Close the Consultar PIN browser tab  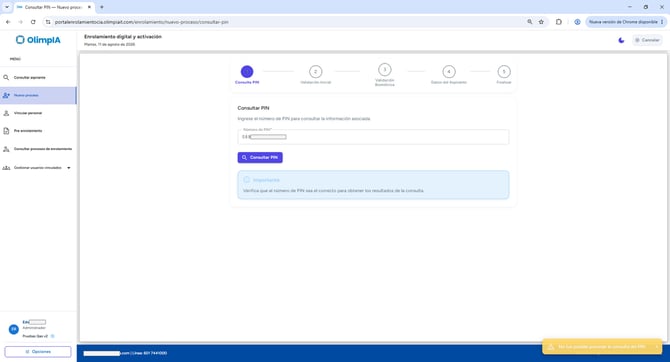click(89, 7)
